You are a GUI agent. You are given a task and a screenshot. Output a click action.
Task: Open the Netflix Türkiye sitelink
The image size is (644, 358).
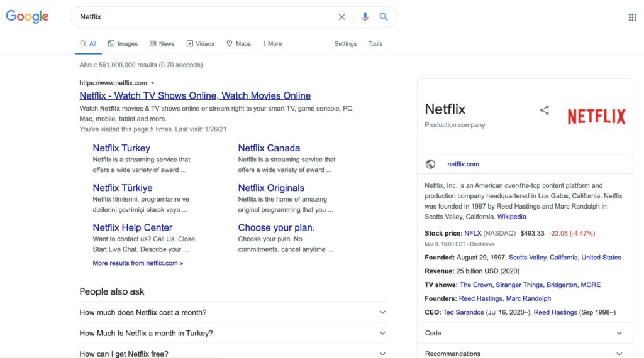[123, 188]
